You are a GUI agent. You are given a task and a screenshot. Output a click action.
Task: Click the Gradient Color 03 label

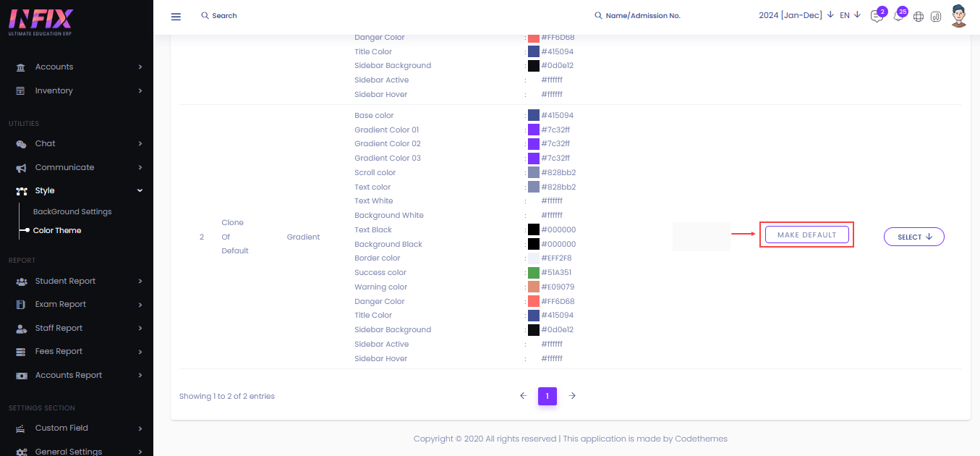click(x=388, y=158)
